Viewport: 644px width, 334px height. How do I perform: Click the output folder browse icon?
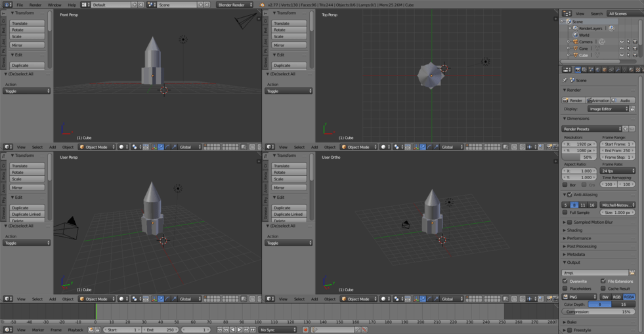click(632, 272)
